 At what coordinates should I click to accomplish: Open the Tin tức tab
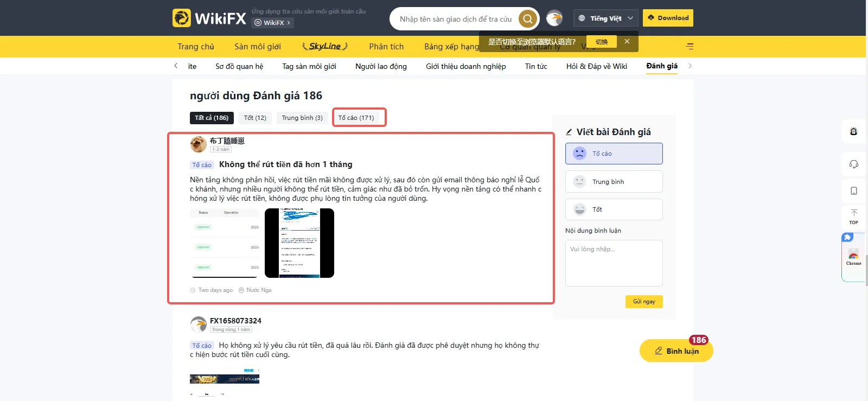click(536, 66)
